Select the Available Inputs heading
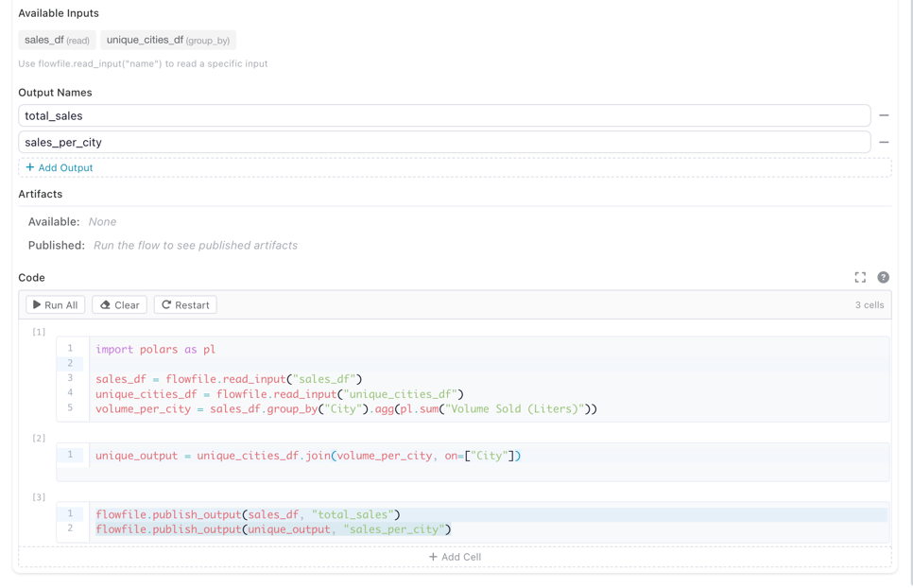This screenshot has width=913, height=588. [x=59, y=13]
